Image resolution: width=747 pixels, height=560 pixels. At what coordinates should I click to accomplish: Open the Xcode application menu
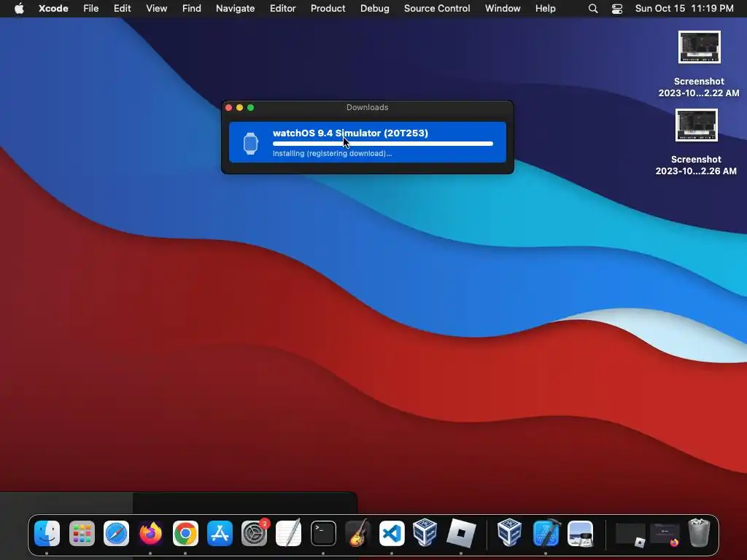point(53,9)
